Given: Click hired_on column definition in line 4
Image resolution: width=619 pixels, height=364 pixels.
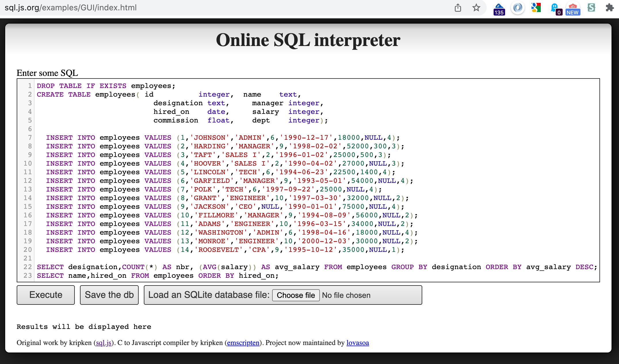Looking at the screenshot, I should coord(171,112).
